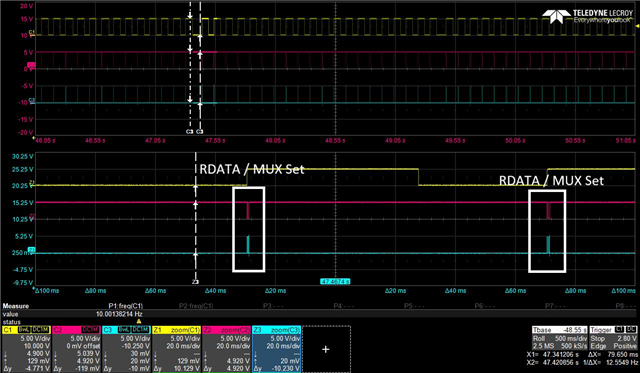The height and width of the screenshot is (373, 640).
Task: Click the Δ100 ms label at zoom grid left
Action: [x=47, y=291]
